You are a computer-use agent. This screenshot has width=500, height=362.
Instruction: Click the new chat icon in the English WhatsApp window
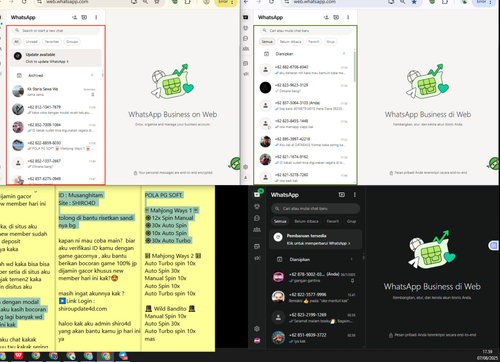click(84, 17)
